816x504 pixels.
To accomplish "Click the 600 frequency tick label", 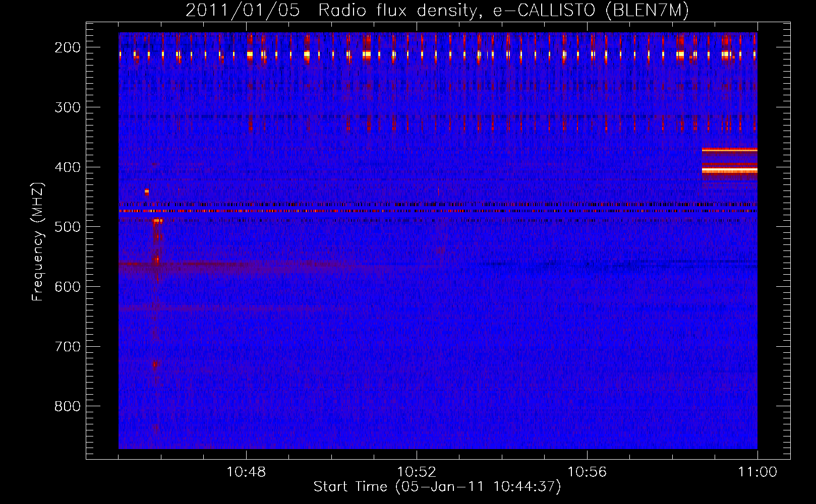I will click(x=68, y=287).
